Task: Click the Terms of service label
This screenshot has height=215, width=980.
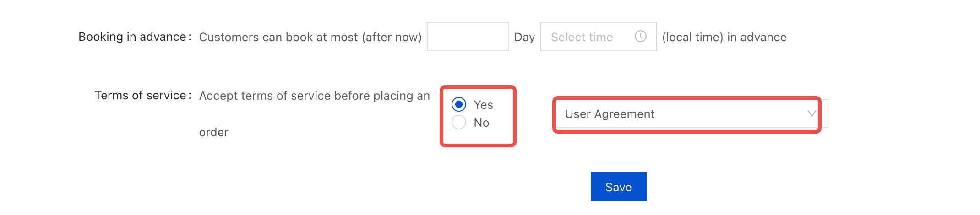Action: click(x=140, y=95)
